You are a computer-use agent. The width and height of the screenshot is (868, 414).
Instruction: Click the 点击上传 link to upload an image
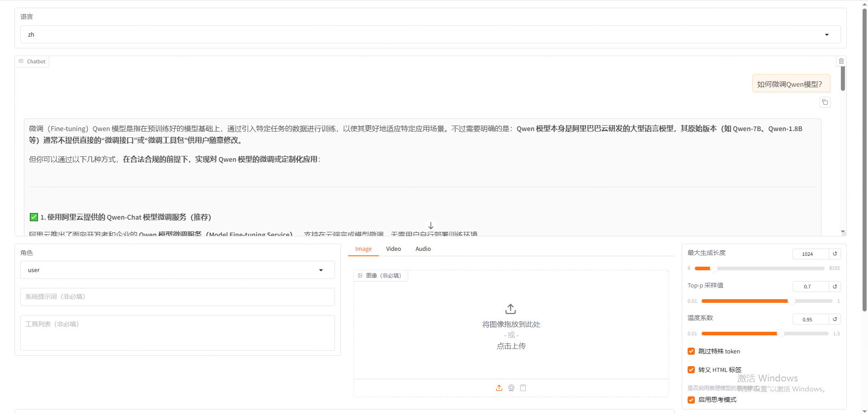(x=511, y=346)
